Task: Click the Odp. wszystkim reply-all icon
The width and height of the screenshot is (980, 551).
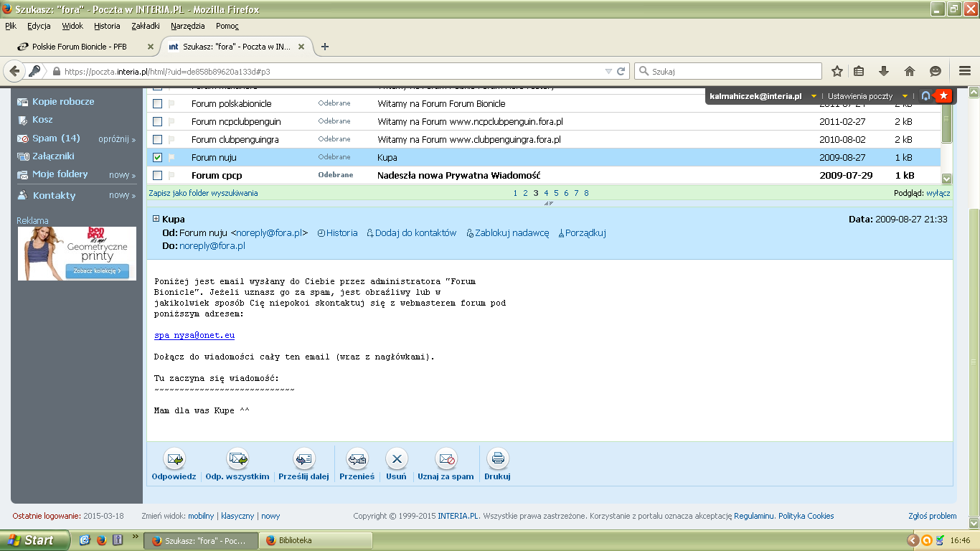Action: pyautogui.click(x=237, y=458)
